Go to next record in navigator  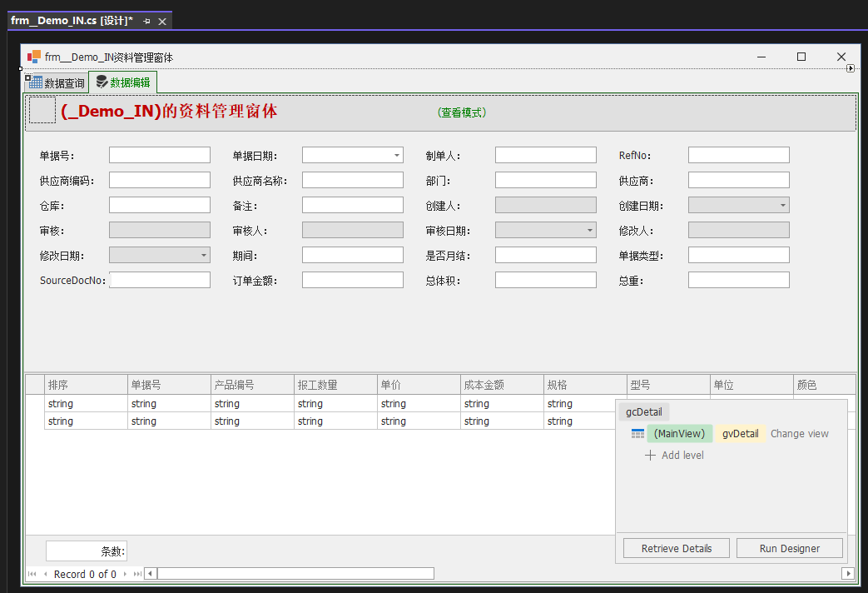125,574
